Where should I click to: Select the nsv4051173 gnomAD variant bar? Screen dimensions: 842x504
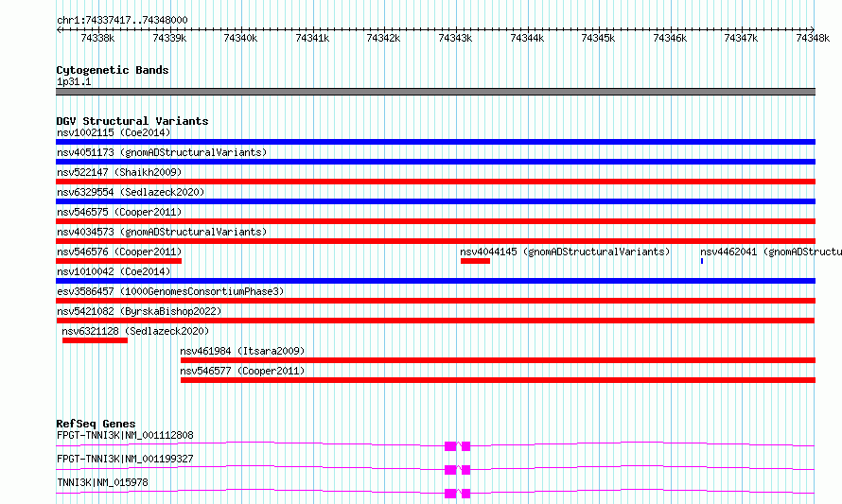pyautogui.click(x=435, y=162)
